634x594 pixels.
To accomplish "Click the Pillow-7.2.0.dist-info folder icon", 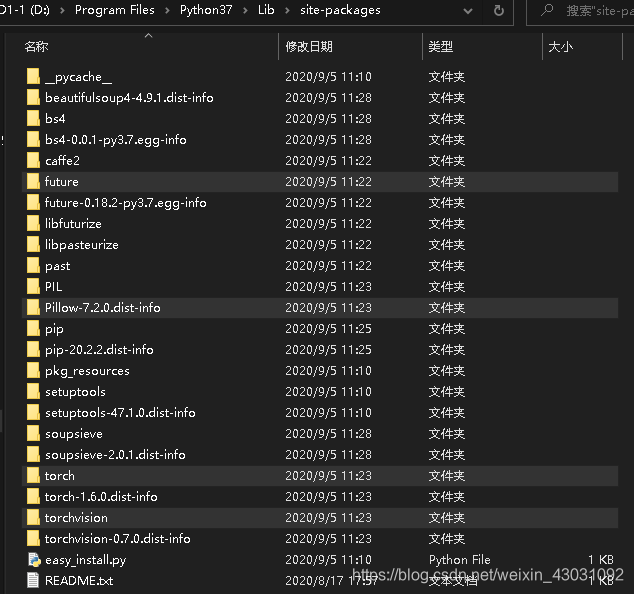I will (33, 308).
